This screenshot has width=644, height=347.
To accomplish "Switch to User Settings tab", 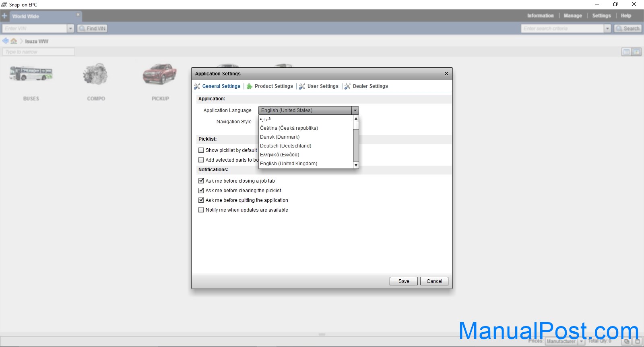I will pos(323,86).
